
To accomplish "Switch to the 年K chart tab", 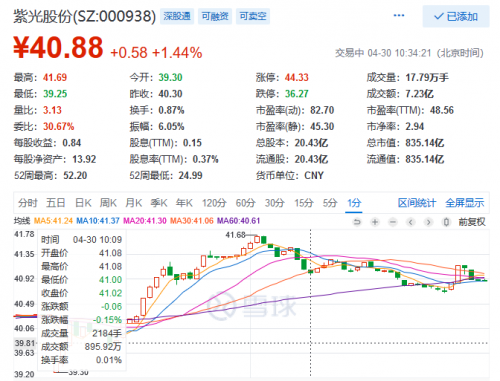I will point(184,203).
